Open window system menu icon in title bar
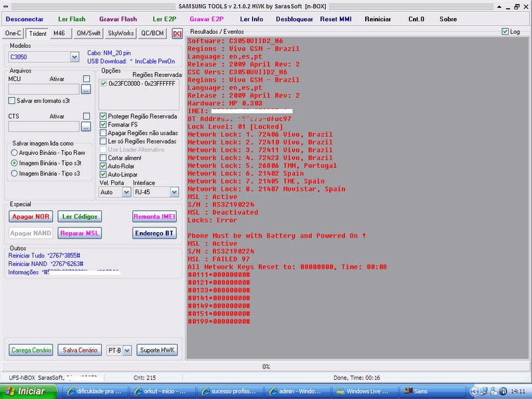532x399 pixels. click(6, 6)
